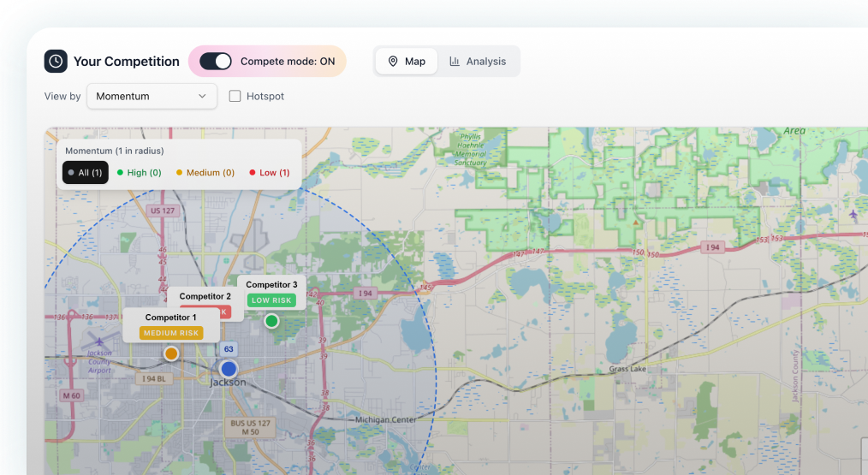
Task: Switch to the Analysis tab
Action: click(x=477, y=62)
